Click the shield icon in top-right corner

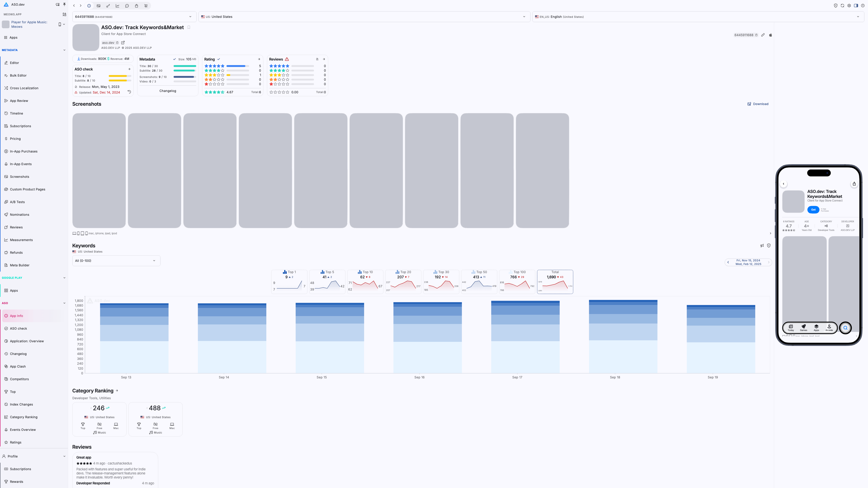click(x=836, y=6)
